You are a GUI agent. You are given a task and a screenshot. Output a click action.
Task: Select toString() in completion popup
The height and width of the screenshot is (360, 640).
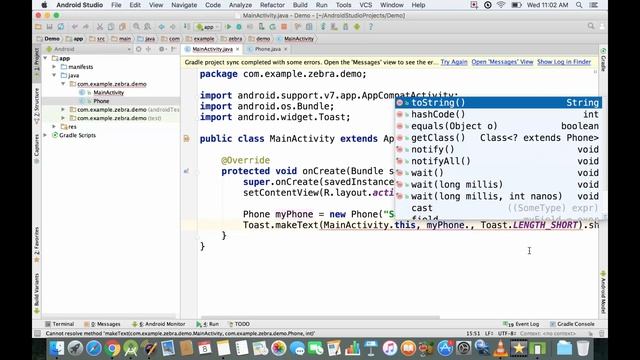coord(498,102)
